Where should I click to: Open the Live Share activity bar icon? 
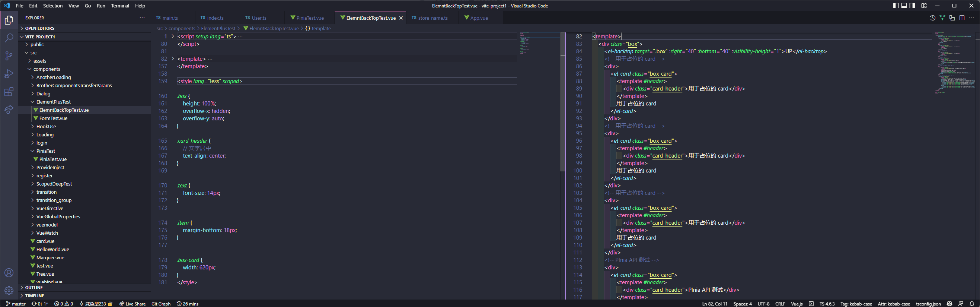point(9,110)
